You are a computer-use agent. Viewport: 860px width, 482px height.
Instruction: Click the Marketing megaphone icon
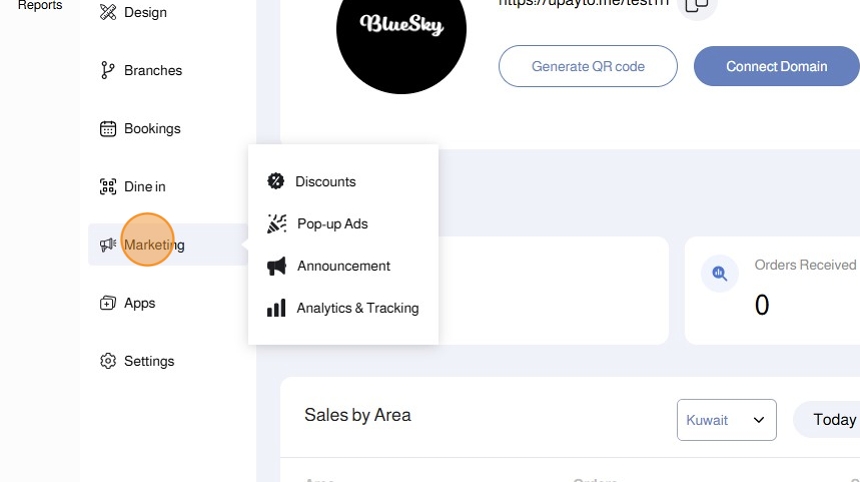point(108,245)
